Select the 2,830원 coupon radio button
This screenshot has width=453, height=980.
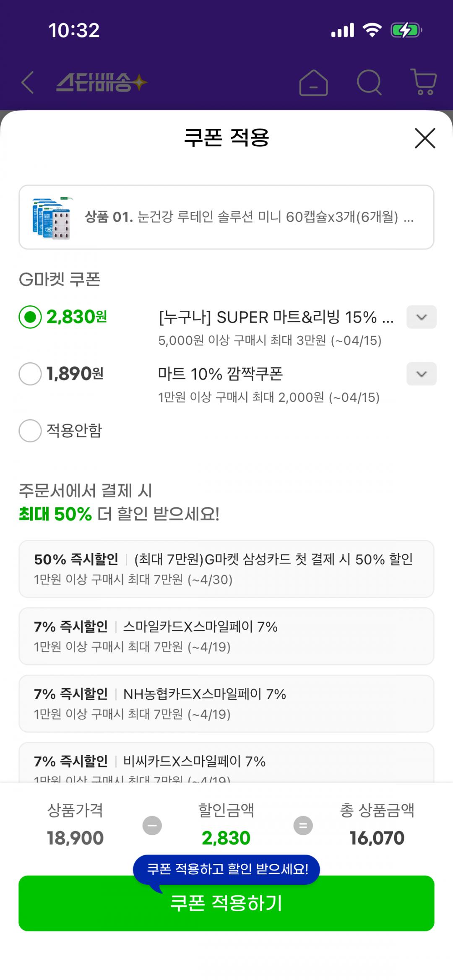click(30, 317)
